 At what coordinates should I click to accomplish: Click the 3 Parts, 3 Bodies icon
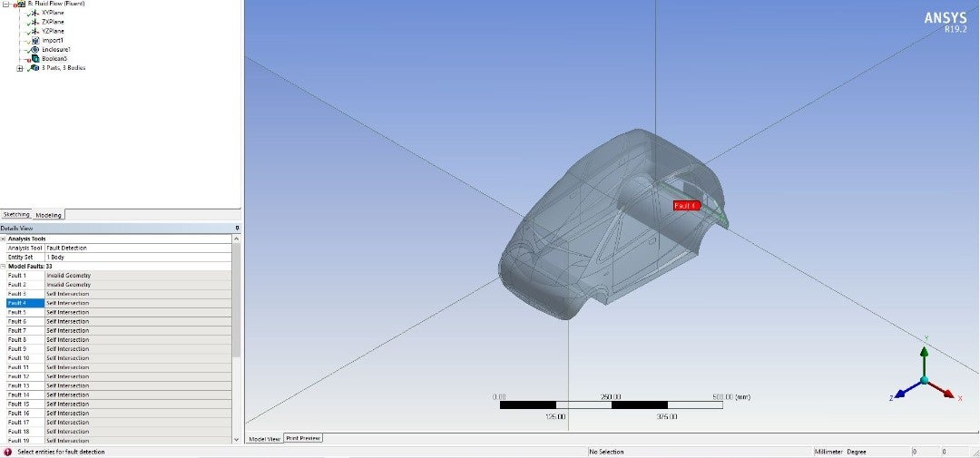point(35,68)
